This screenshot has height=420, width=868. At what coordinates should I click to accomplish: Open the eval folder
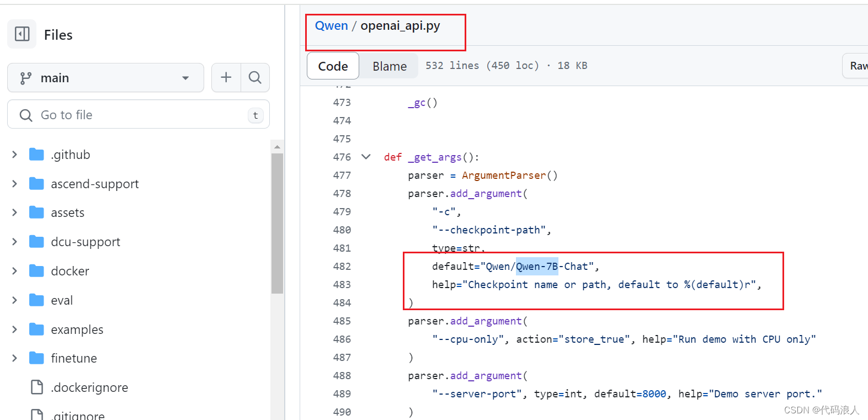[x=62, y=300]
